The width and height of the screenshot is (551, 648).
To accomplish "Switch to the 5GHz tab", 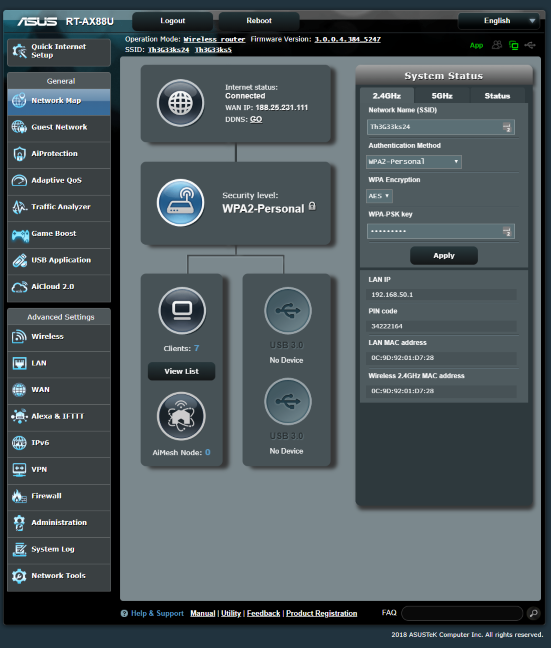I will coord(442,96).
